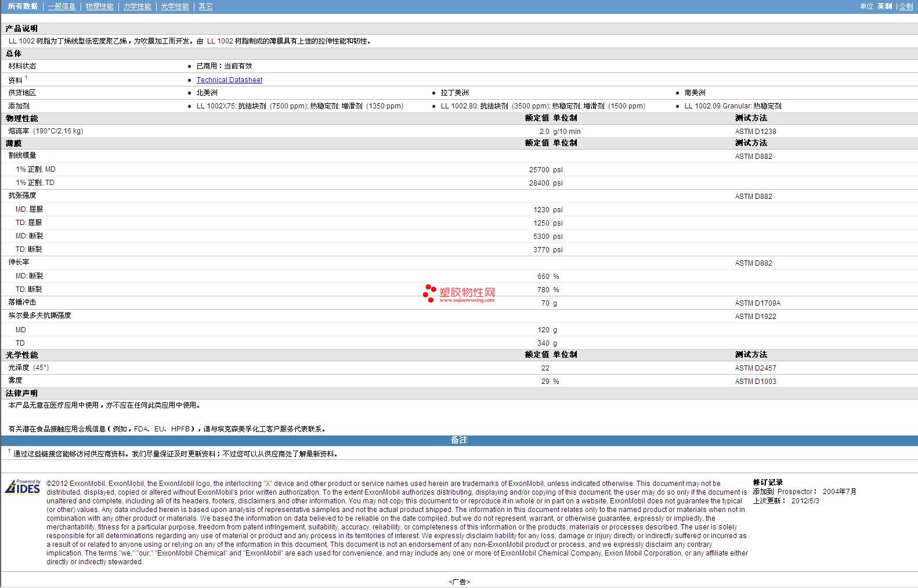Click the 1230 psi yield value
This screenshot has height=588, width=918.
tap(548, 210)
